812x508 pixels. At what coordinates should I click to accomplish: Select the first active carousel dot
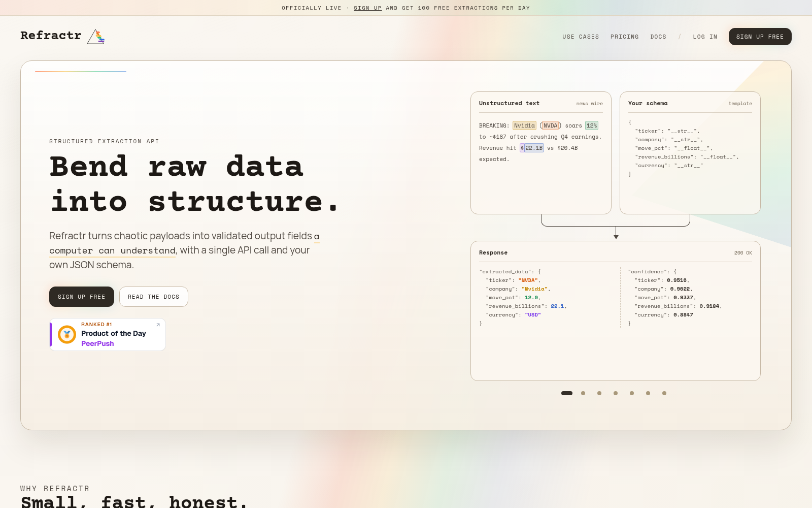point(567,393)
